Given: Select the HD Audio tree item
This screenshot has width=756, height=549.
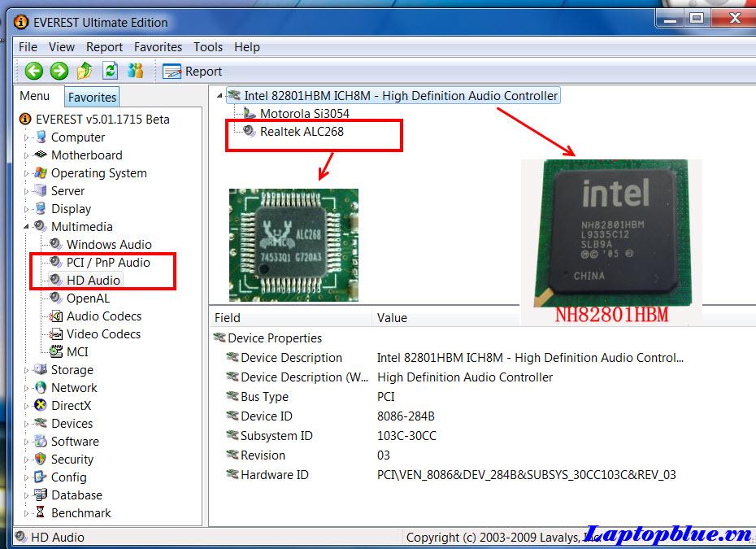Looking at the screenshot, I should tap(93, 280).
